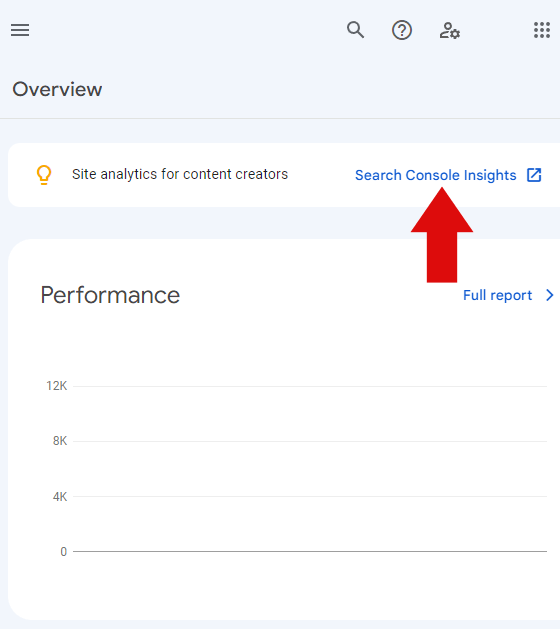This screenshot has width=560, height=629.
Task: Expand the chevron next to Full report
Action: click(550, 295)
